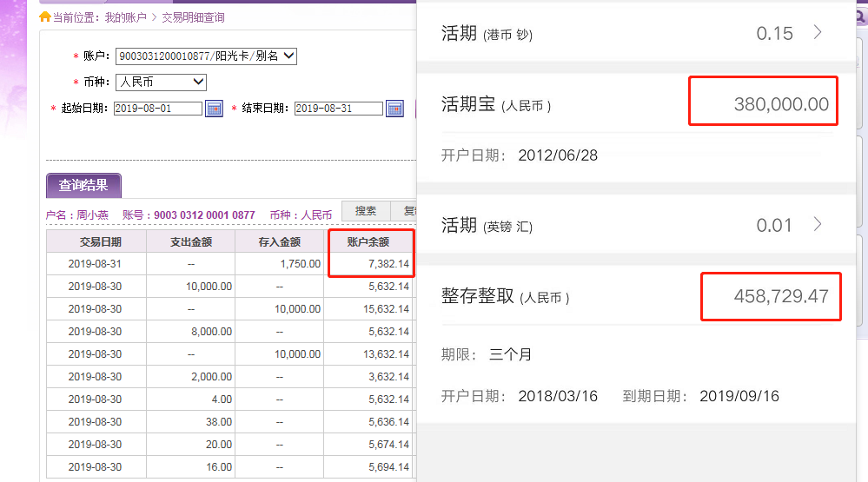Open the end date calendar picker
868x482 pixels.
click(x=394, y=109)
